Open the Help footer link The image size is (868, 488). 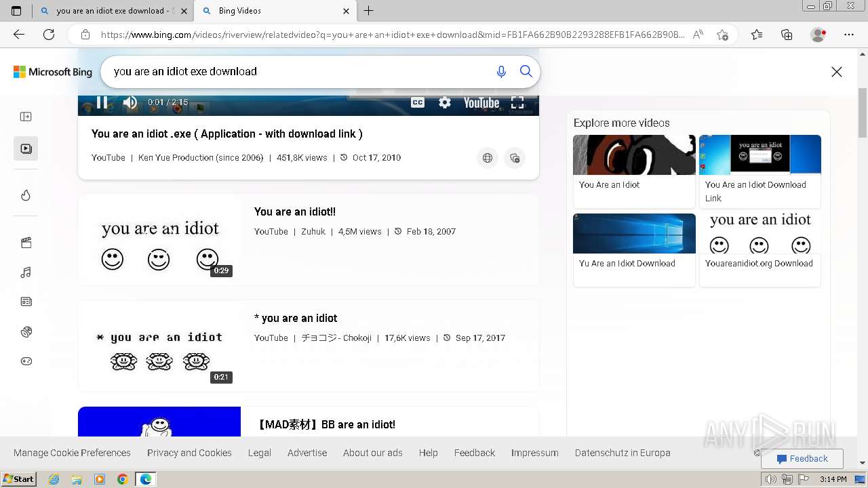[x=429, y=453]
